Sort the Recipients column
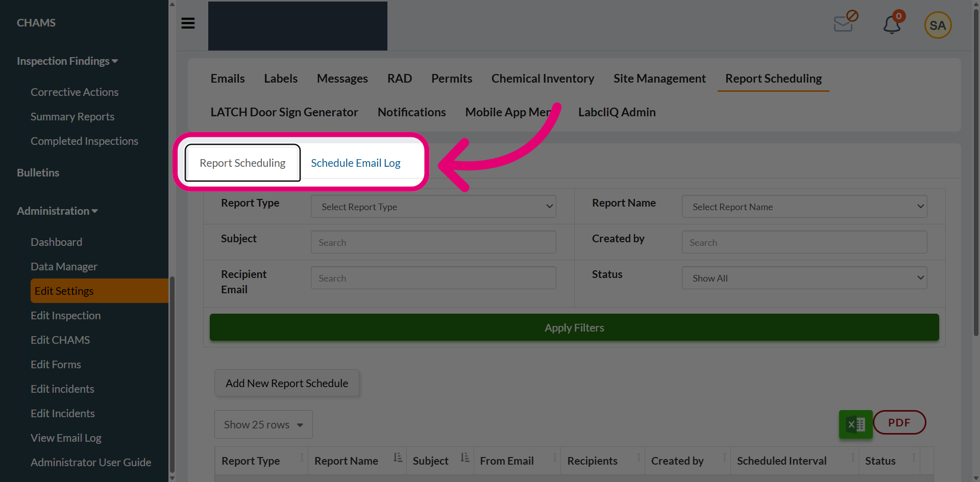The image size is (980, 482). click(602, 461)
